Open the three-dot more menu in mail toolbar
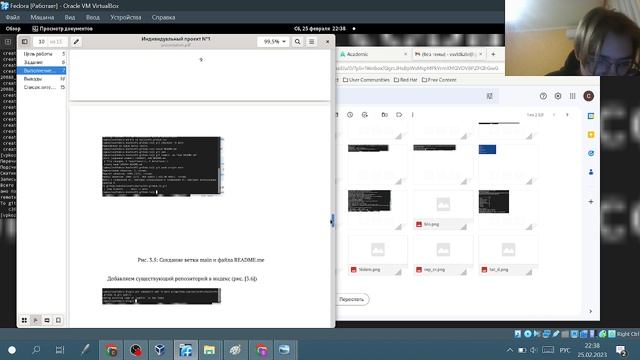Image resolution: width=640 pixels, height=360 pixels. click(x=413, y=115)
